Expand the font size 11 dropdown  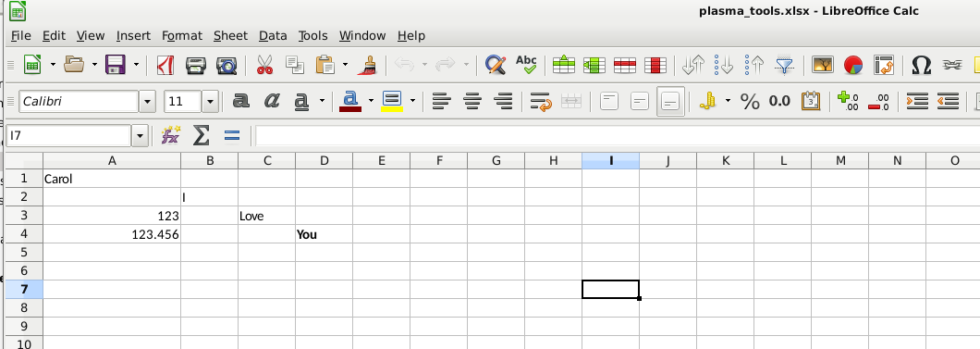click(210, 101)
